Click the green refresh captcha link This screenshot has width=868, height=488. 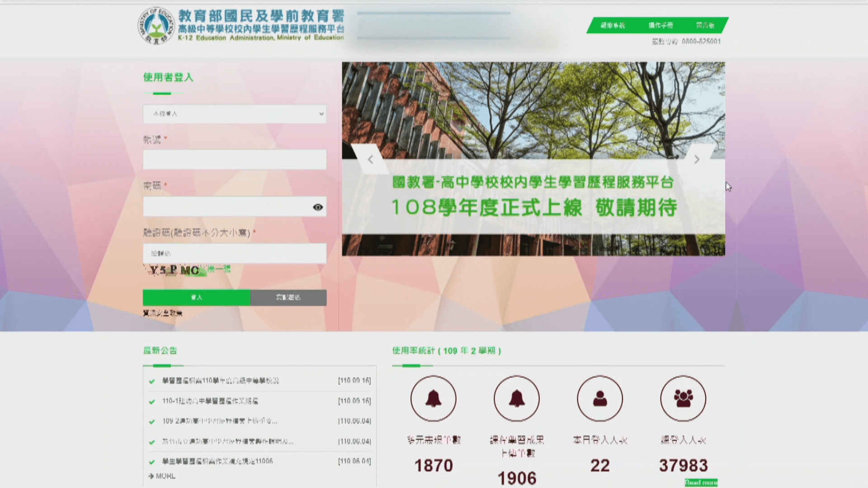tap(219, 269)
